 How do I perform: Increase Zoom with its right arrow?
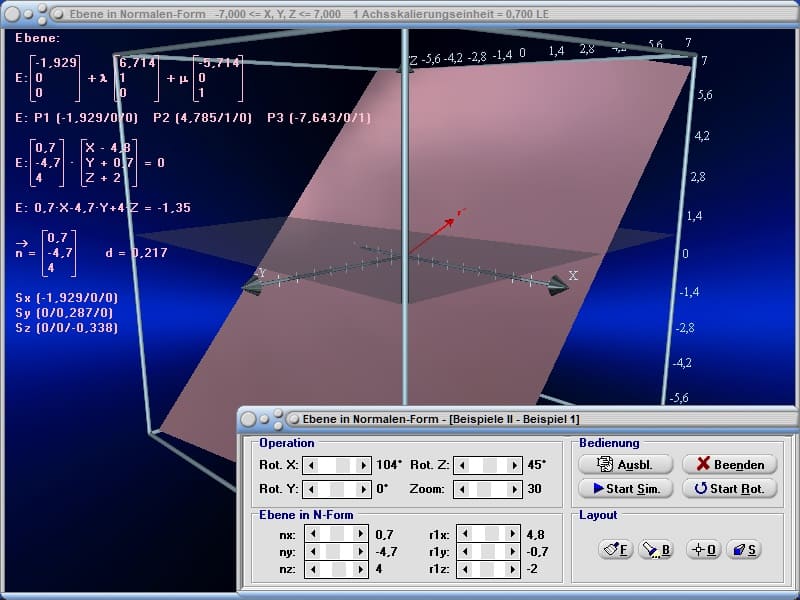coord(514,489)
